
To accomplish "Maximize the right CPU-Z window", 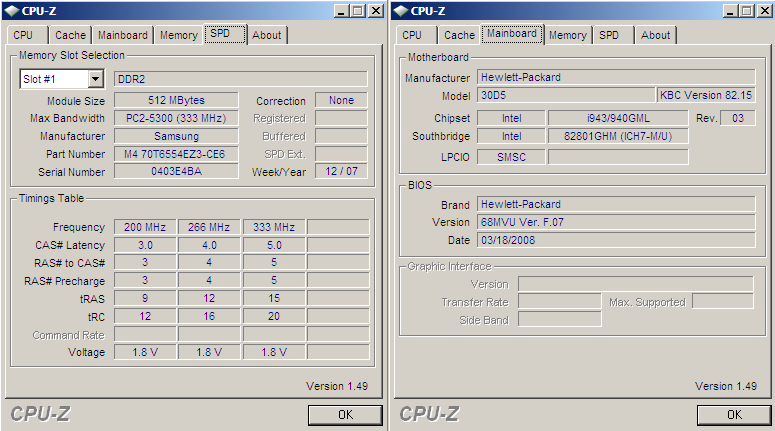I will tap(747, 11).
